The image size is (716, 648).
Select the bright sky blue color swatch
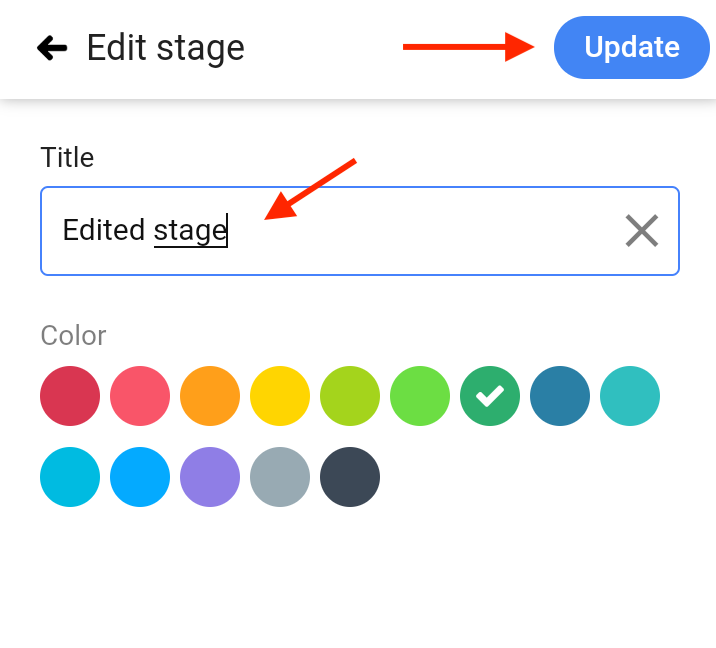click(140, 477)
